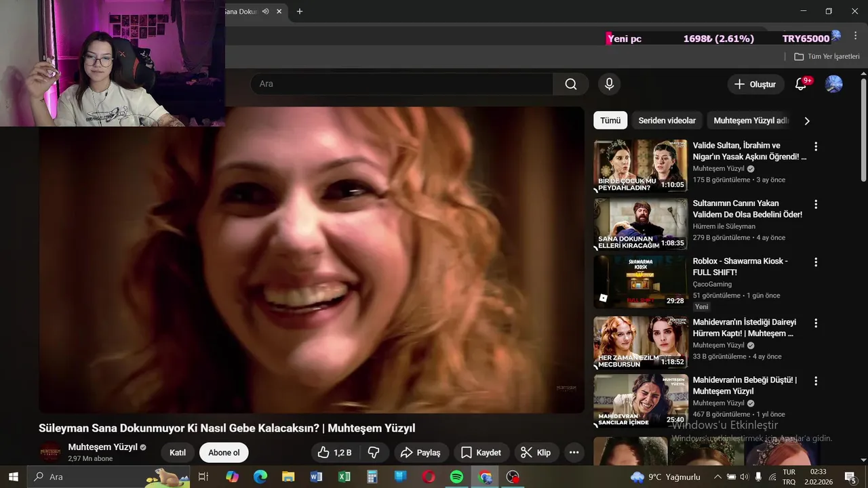Switch to Chrome on the taskbar
The height and width of the screenshot is (488, 868).
coord(485,477)
